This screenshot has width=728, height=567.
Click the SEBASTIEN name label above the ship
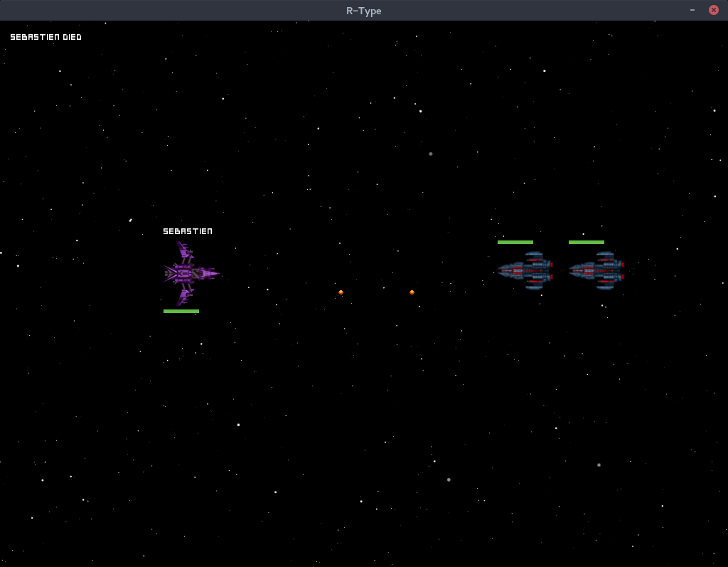tap(188, 231)
